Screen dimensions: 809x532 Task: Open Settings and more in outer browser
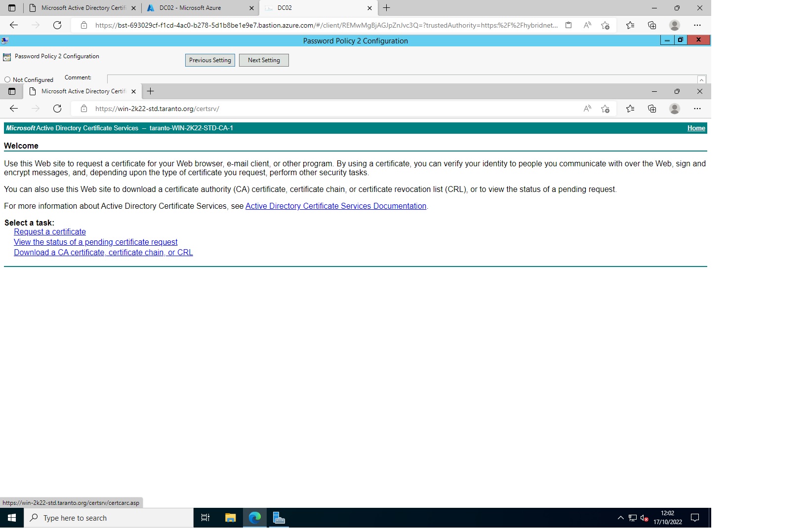[x=697, y=25]
